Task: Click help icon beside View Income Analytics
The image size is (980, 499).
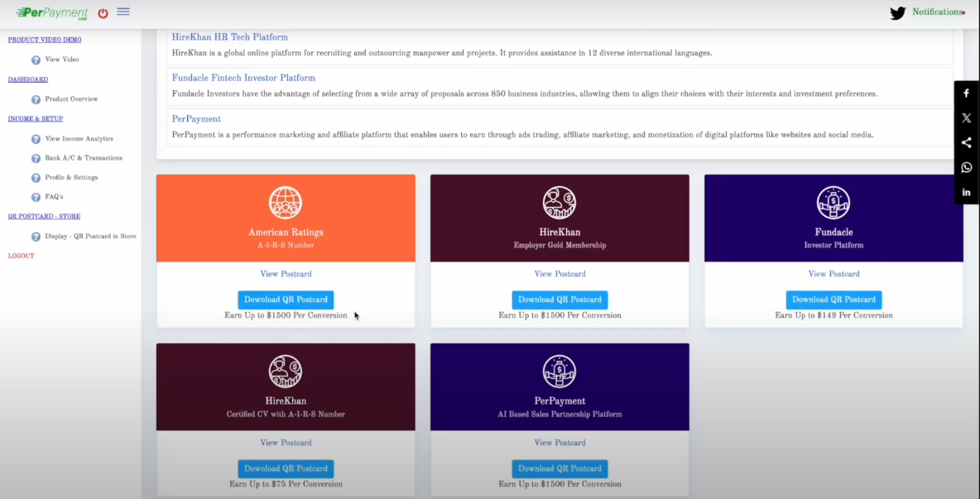Action: coord(36,139)
